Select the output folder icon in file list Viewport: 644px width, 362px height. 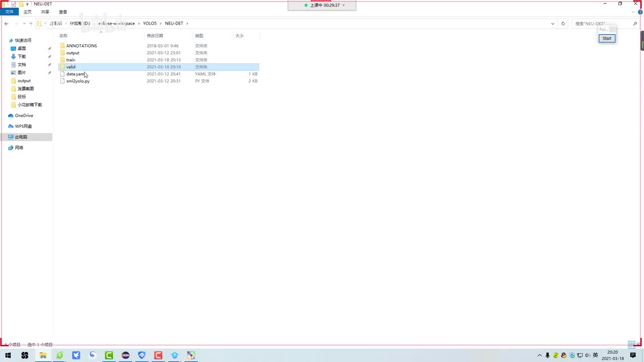pyautogui.click(x=62, y=53)
